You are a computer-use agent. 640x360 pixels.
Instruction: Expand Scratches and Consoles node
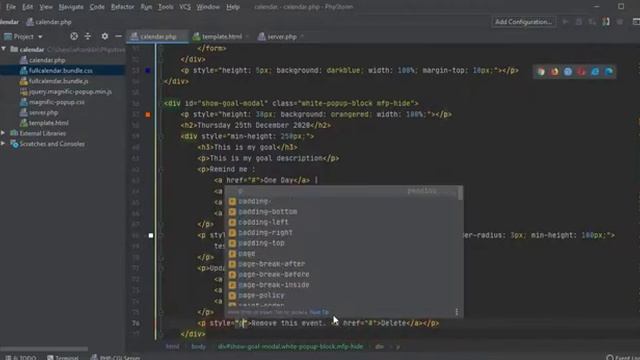coord(3,144)
